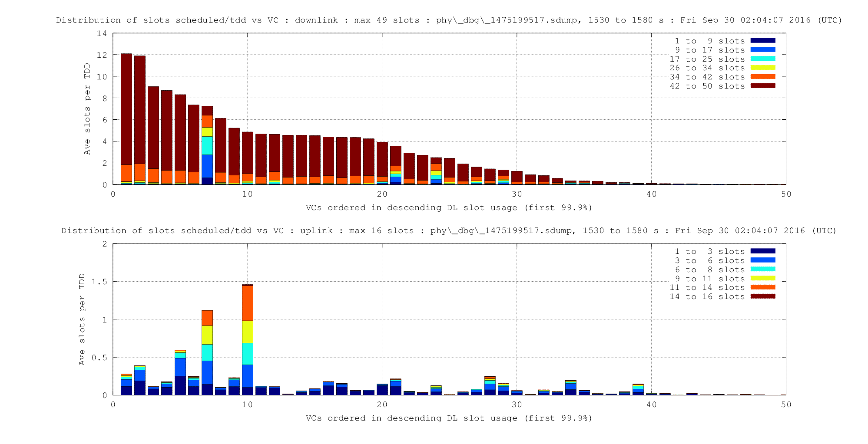The image size is (868, 444).
Task: Click the dark blue "1 to 9 slots" legend swatch
Action: tap(762, 41)
